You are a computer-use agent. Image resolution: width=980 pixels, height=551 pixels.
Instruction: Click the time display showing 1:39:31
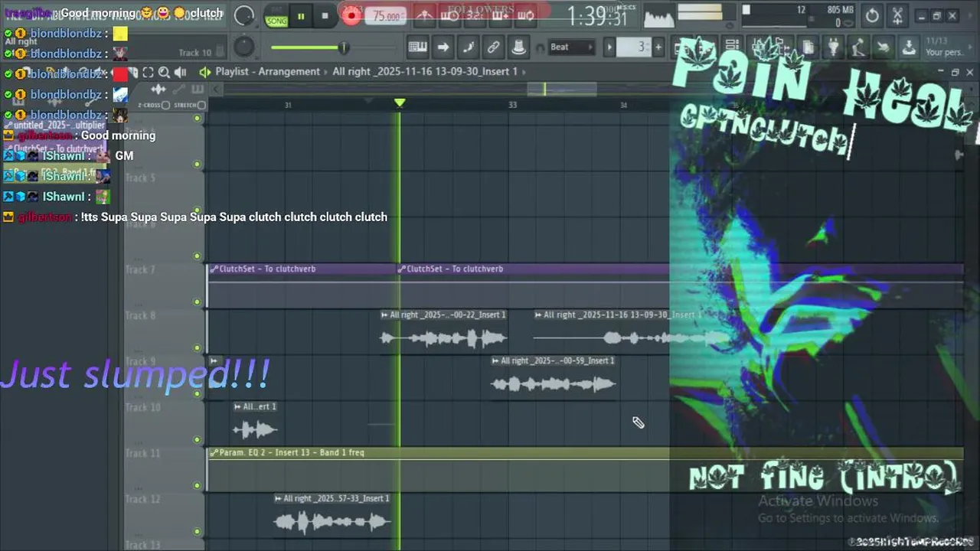598,16
